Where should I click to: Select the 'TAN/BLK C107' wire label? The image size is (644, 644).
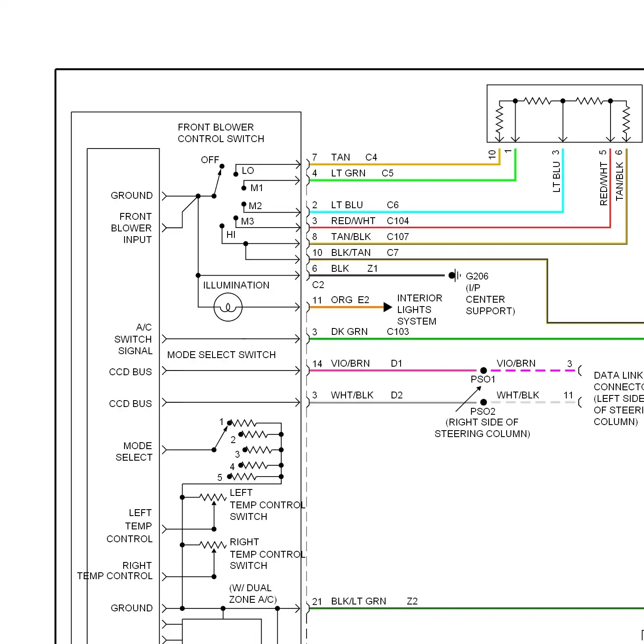(x=370, y=237)
